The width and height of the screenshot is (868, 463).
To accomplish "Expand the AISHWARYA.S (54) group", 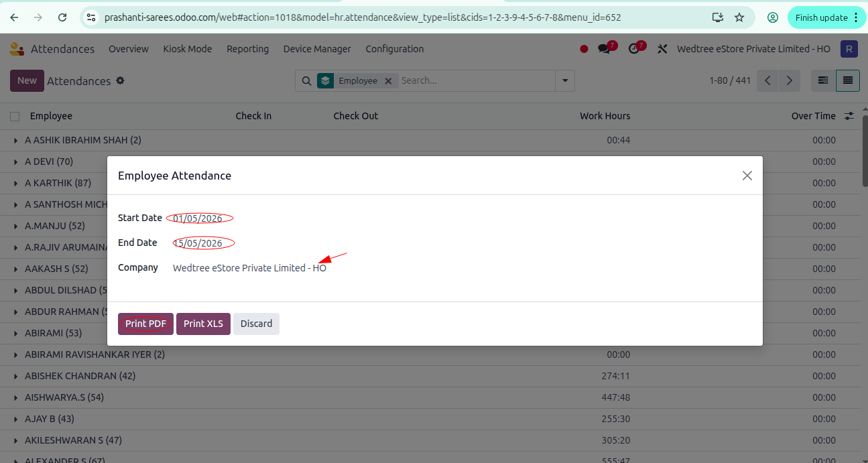I will [x=15, y=398].
